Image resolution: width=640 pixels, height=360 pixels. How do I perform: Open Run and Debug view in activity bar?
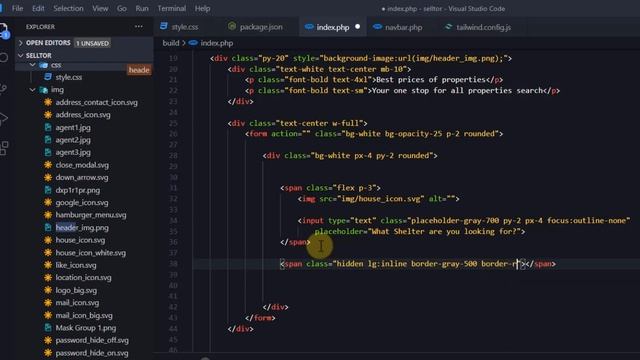(4, 118)
